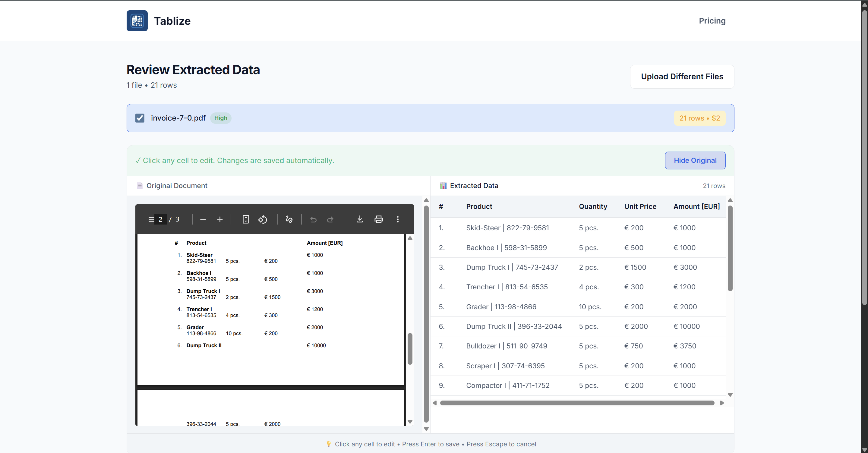Open the Pricing page
The image size is (868, 453).
[x=712, y=21]
